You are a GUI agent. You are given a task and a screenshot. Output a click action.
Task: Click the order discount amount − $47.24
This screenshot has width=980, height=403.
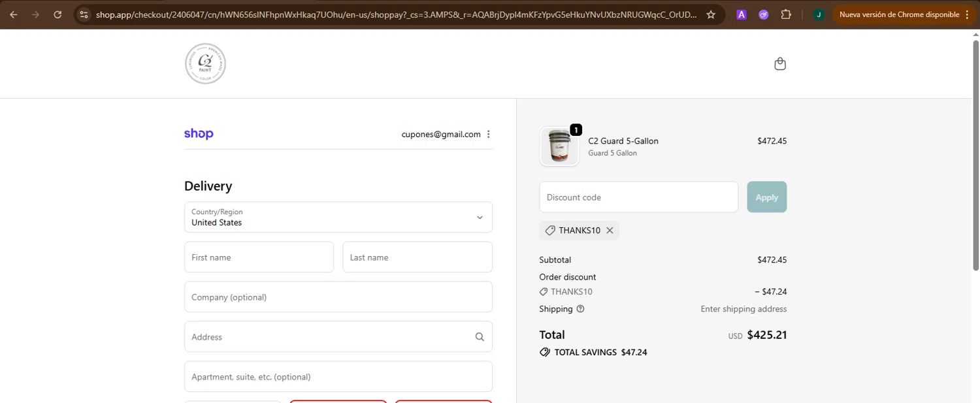coord(771,292)
